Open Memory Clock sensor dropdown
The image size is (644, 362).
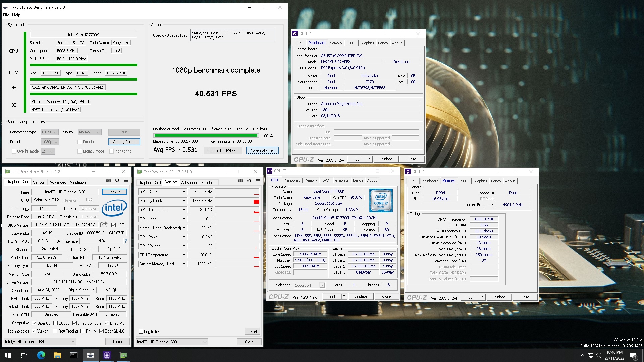pos(184,201)
